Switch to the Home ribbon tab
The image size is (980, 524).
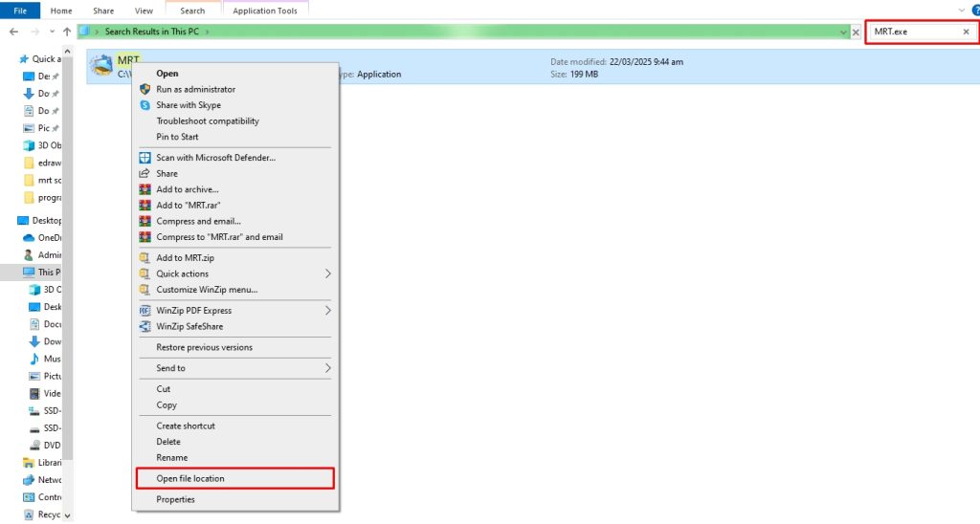[61, 11]
